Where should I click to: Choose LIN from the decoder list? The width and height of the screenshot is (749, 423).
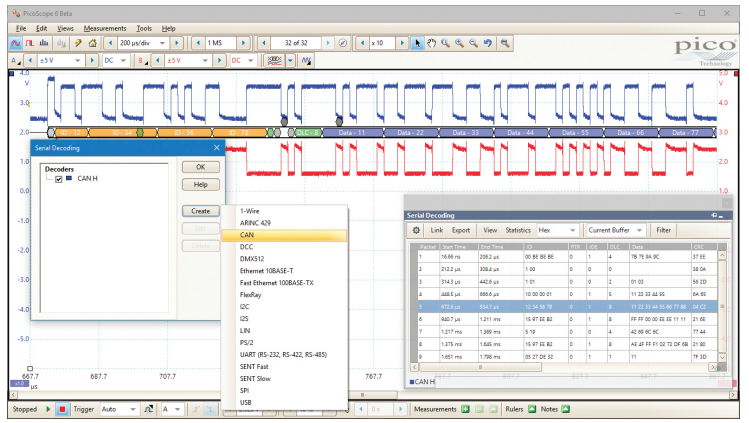284,330
